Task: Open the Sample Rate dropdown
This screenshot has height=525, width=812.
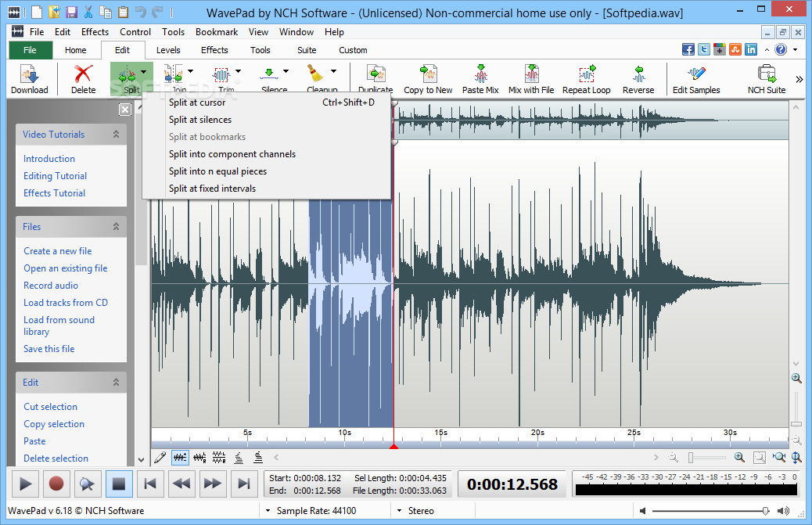Action: 268,510
